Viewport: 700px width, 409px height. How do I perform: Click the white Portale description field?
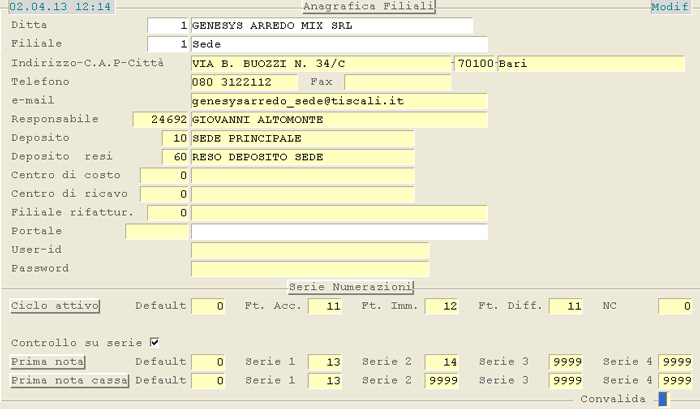[x=338, y=232]
